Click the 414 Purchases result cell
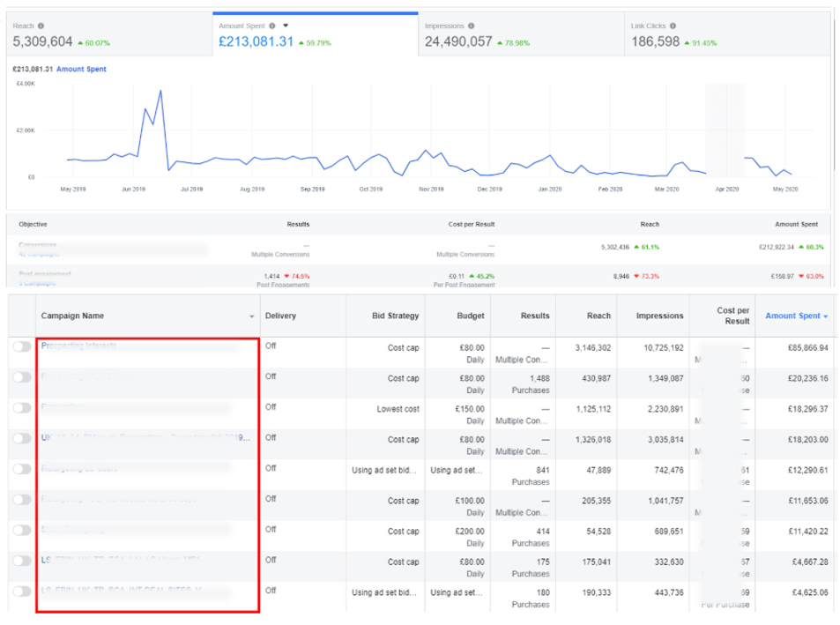 coord(531,537)
